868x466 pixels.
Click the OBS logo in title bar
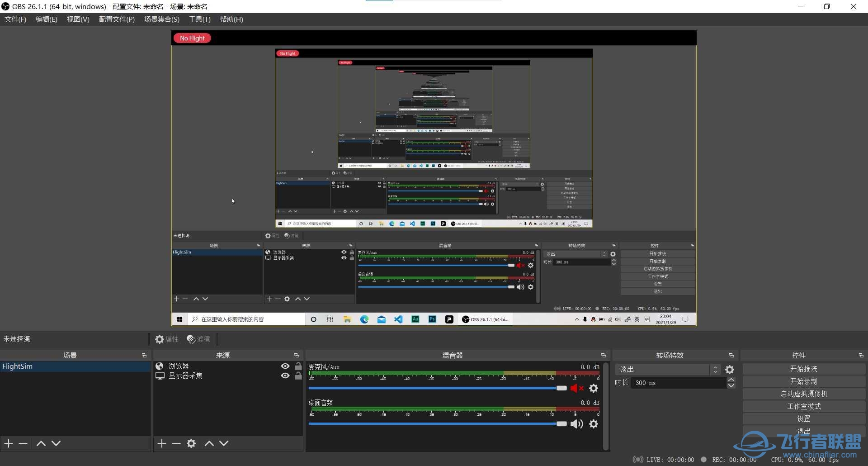click(x=5, y=6)
